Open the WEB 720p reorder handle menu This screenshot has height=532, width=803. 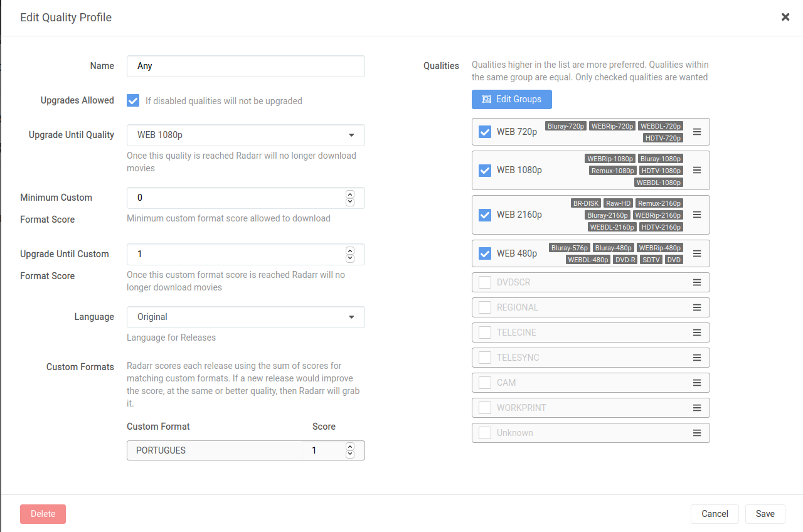(x=696, y=132)
